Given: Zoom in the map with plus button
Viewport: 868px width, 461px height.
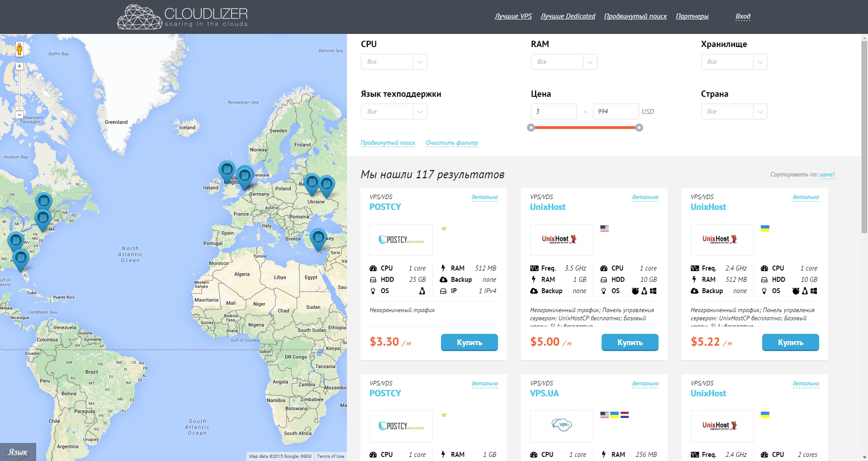Looking at the screenshot, I should [x=19, y=66].
